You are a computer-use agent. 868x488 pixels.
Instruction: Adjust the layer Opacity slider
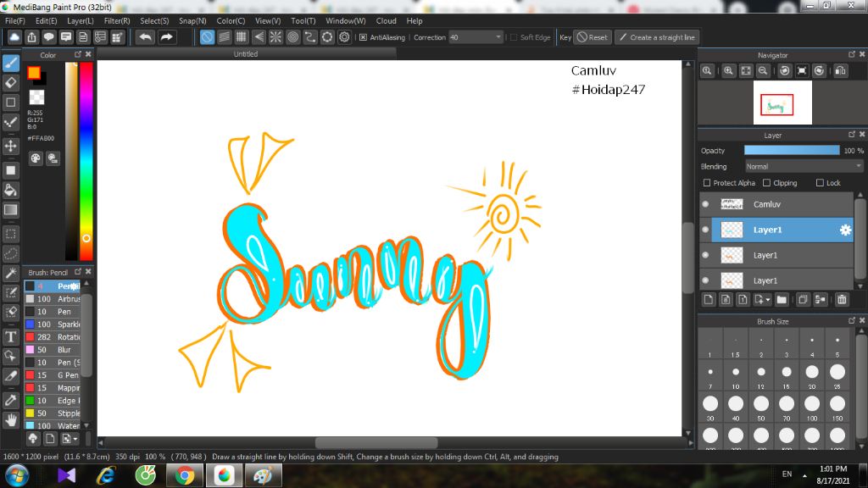point(792,151)
